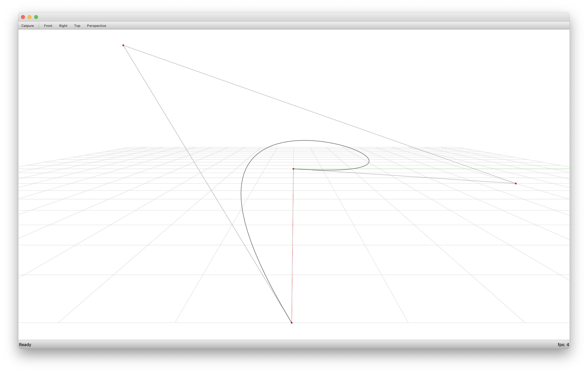Viewport: 588px width, 373px height.
Task: Select the far-right red control point
Action: coord(516,183)
